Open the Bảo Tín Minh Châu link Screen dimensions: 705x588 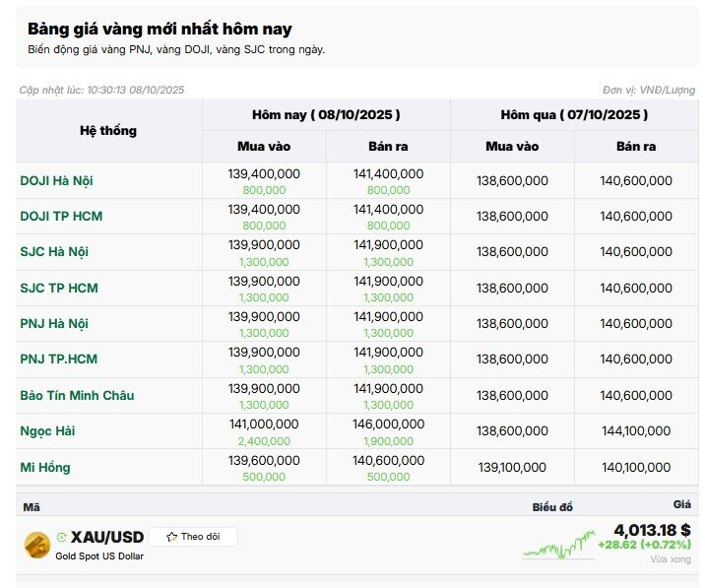[77, 396]
